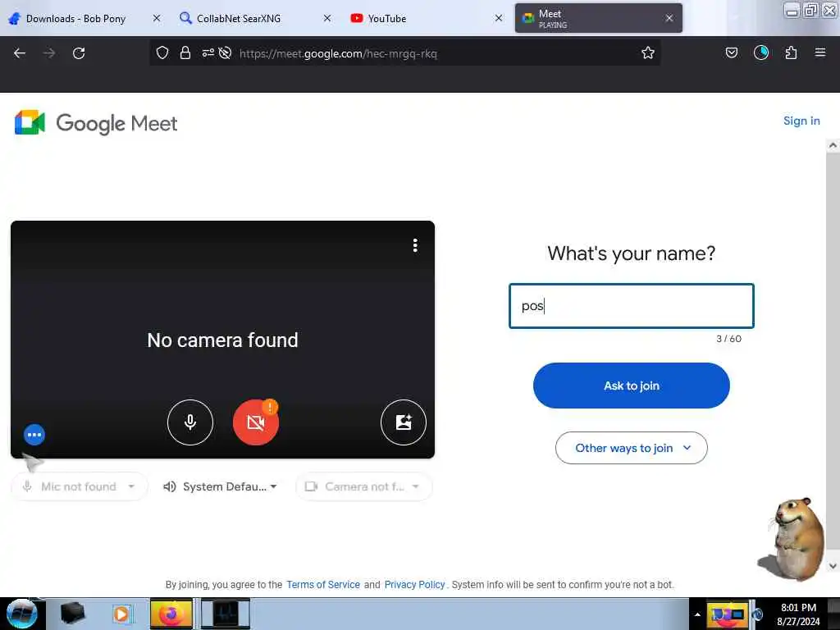Open the Extensions puzzle icon
The image size is (840, 630).
(x=791, y=52)
